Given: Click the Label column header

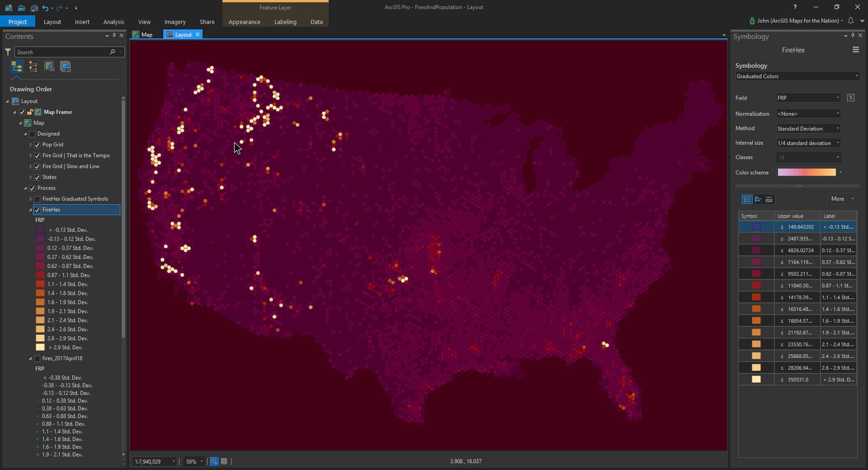Looking at the screenshot, I should pos(839,216).
